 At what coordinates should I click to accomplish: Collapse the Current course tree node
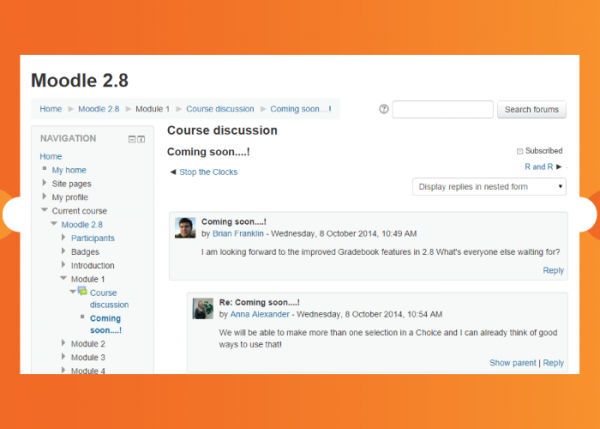[x=45, y=211]
